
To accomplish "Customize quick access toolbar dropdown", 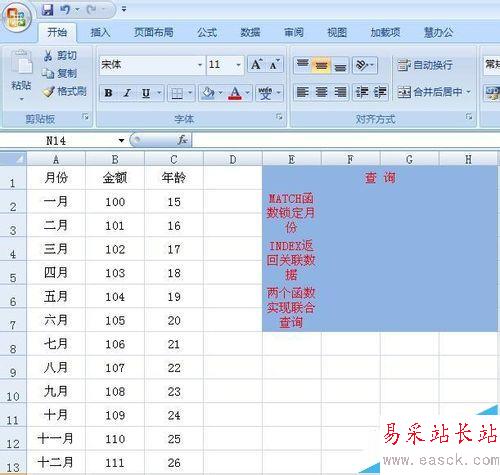I will (124, 10).
